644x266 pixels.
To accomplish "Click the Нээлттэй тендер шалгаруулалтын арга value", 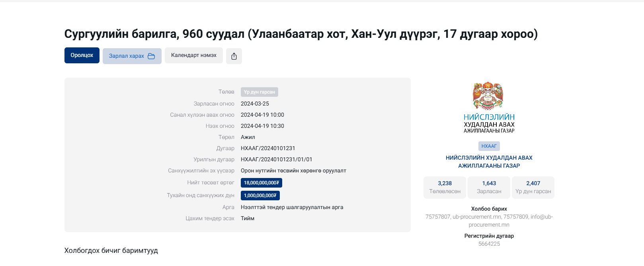I will 292,207.
